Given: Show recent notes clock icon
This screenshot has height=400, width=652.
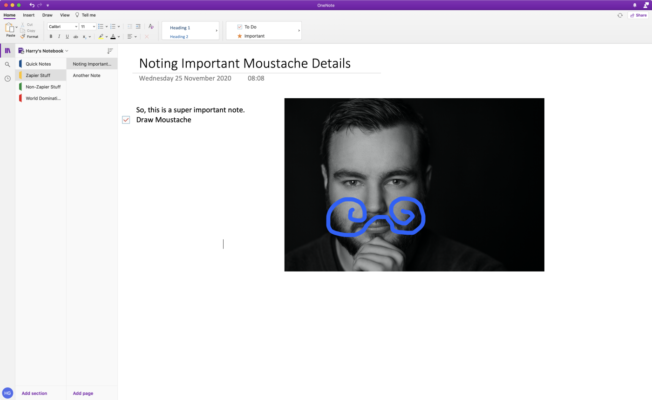Looking at the screenshot, I should (7, 79).
